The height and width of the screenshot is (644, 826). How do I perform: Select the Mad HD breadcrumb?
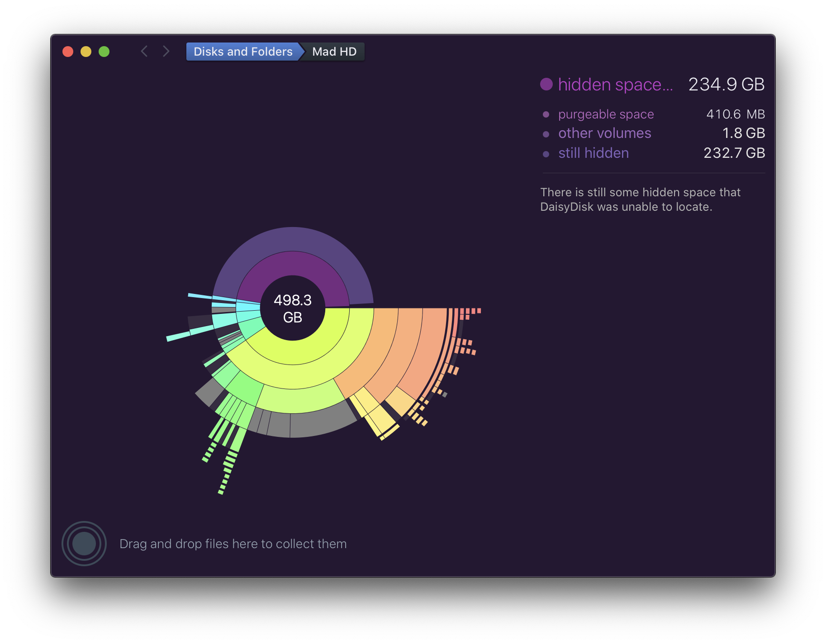(333, 52)
